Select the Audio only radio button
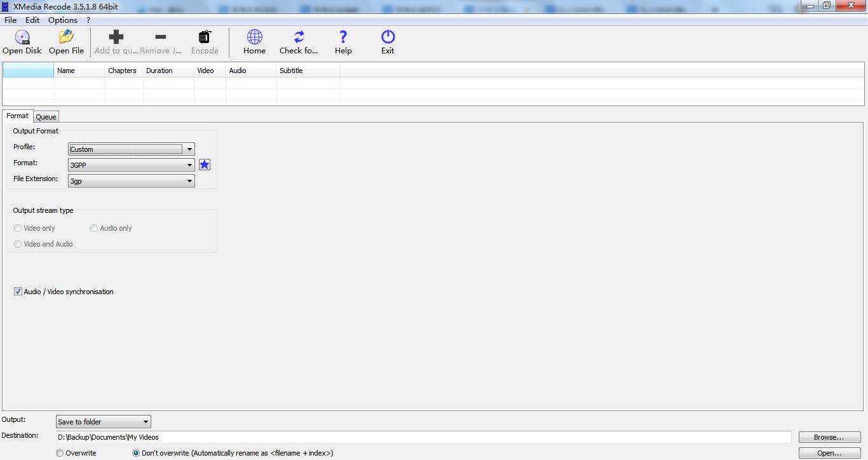The width and height of the screenshot is (868, 460). pos(94,228)
